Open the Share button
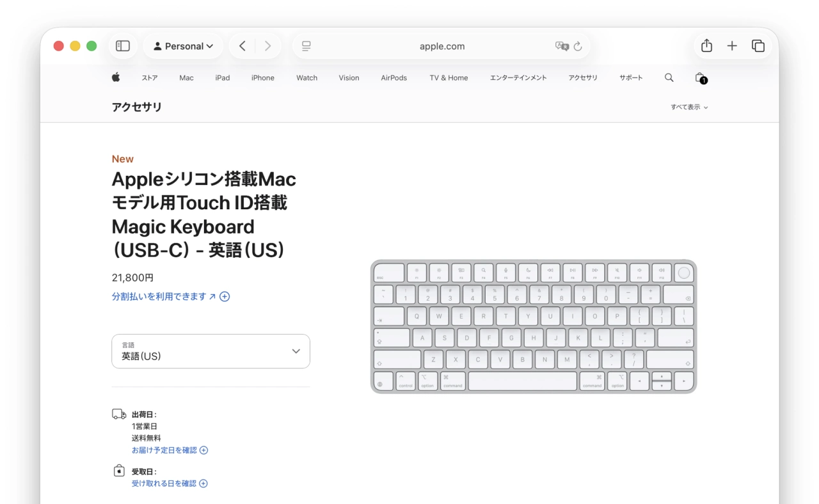This screenshot has height=504, width=819. 706,46
